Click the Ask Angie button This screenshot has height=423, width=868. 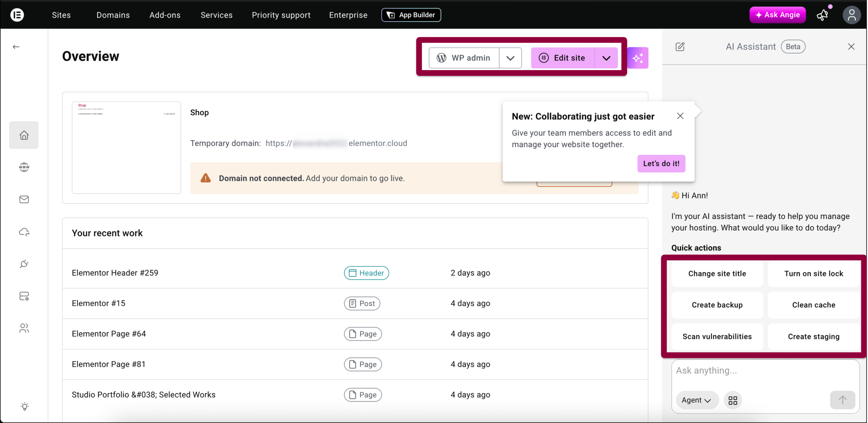[x=777, y=15]
